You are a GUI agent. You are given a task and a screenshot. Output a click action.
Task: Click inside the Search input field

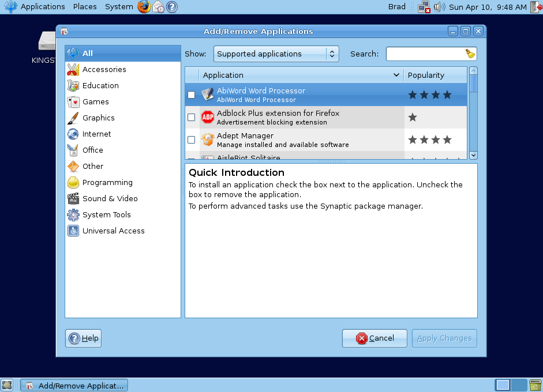tap(426, 54)
